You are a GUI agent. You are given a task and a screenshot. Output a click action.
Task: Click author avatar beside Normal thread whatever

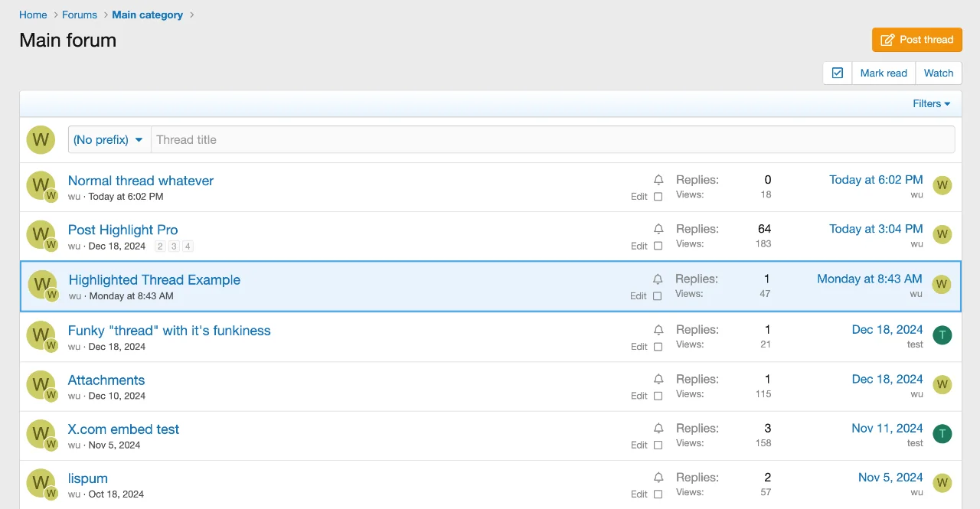tap(41, 185)
